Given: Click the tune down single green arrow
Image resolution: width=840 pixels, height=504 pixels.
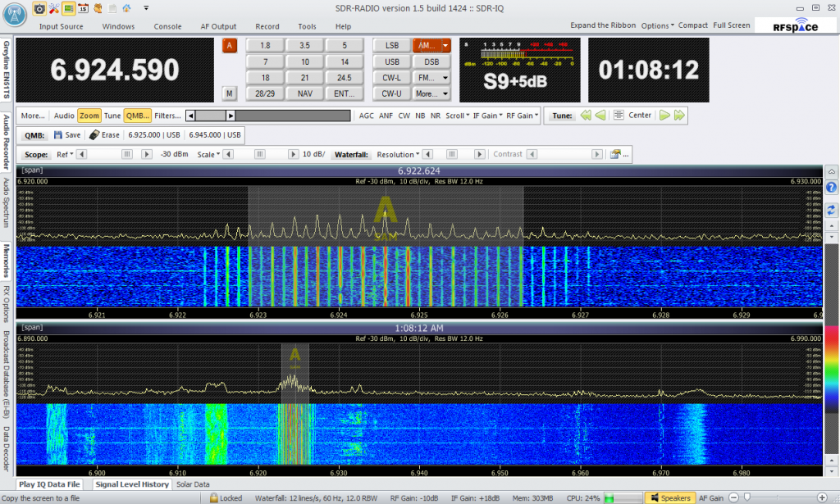Looking at the screenshot, I should 600,115.
